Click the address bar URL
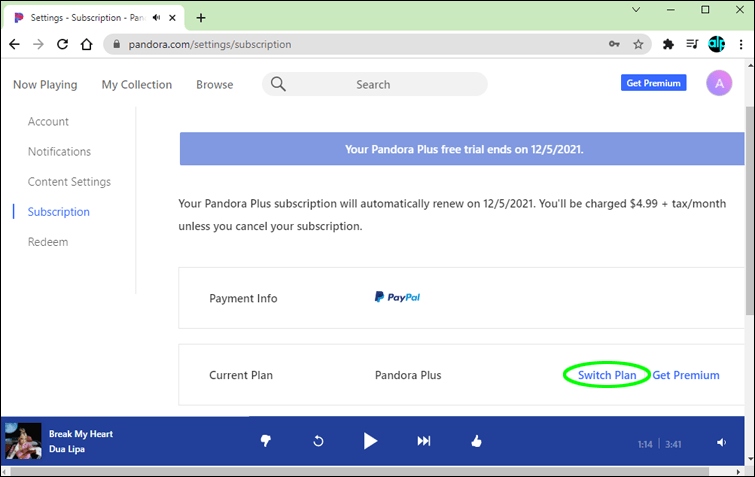Screen dimensions: 755x477 tap(210, 44)
